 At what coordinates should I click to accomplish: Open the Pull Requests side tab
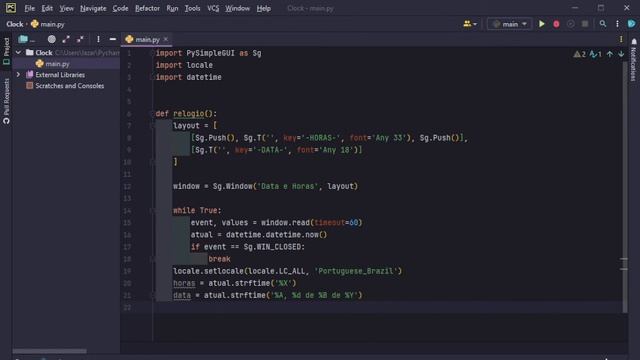click(6, 101)
